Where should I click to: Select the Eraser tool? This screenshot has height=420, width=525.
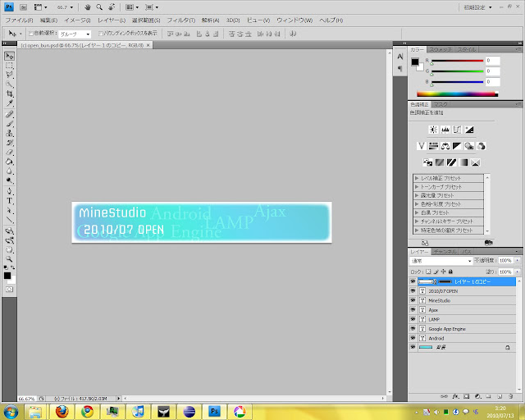[x=9, y=153]
